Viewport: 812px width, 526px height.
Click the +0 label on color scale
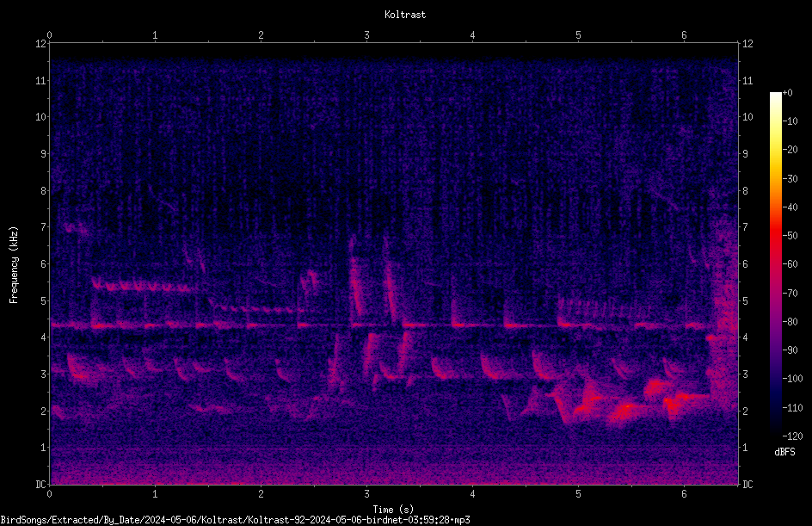[788, 93]
